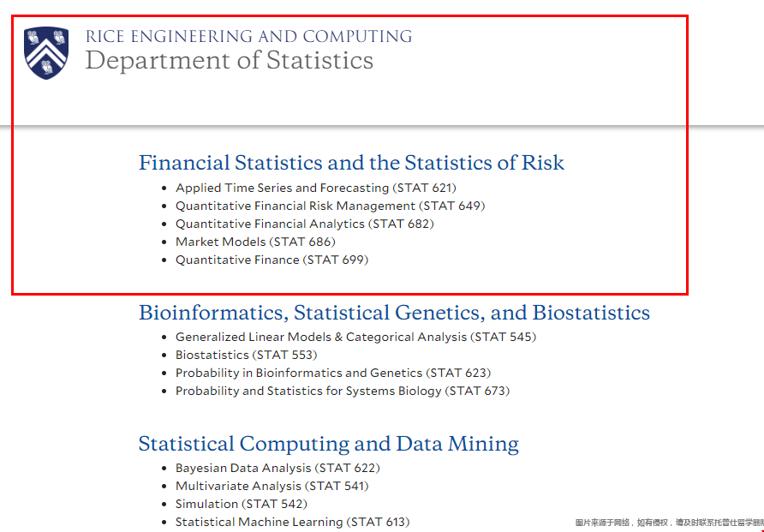Click the Rice University shield logo
Viewport: 764px width, 532px height.
tap(46, 52)
